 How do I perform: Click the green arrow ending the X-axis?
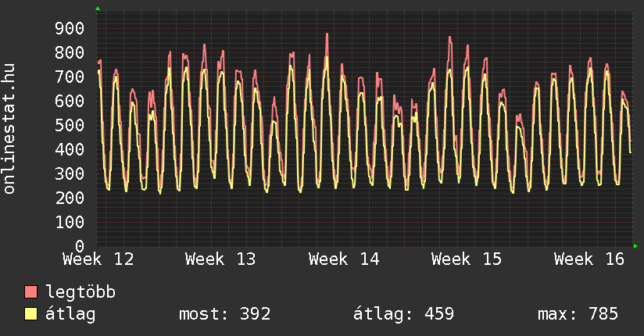tap(635, 246)
